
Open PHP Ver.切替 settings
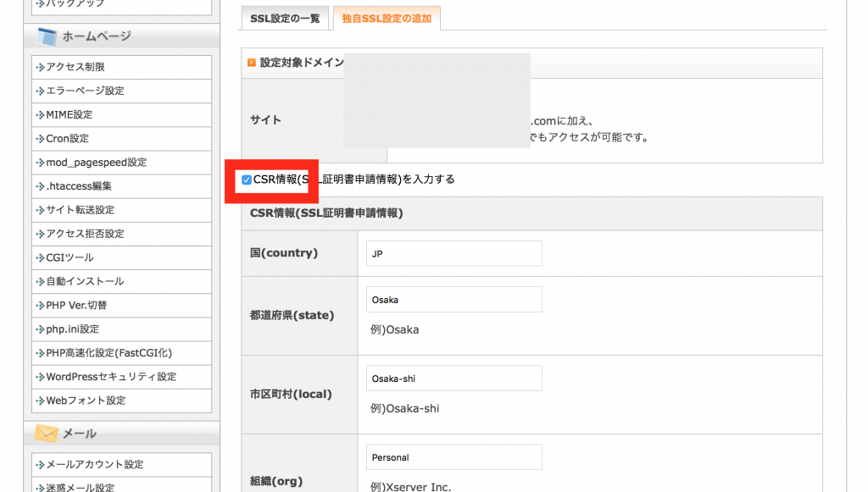(x=76, y=305)
